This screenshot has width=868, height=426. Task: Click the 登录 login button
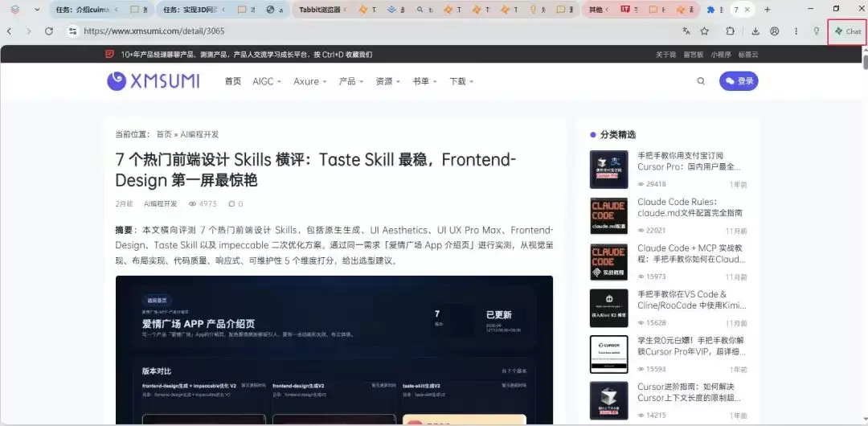(739, 81)
